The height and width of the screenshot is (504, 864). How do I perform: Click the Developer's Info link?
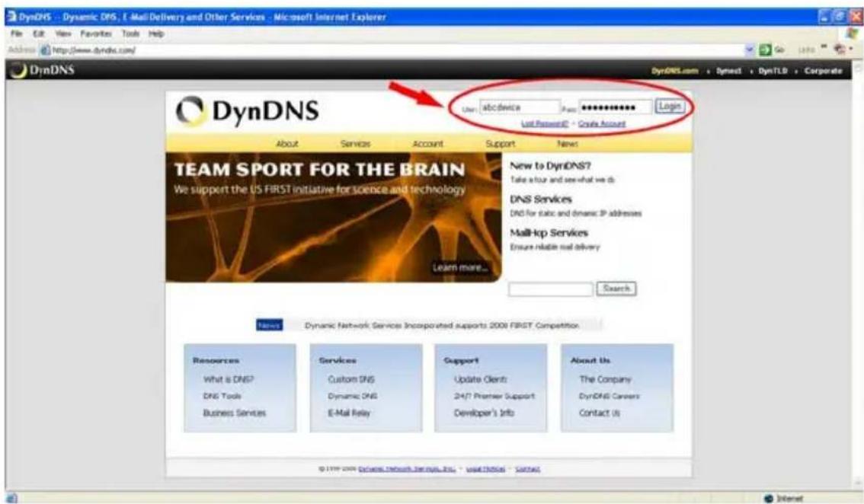coord(484,413)
